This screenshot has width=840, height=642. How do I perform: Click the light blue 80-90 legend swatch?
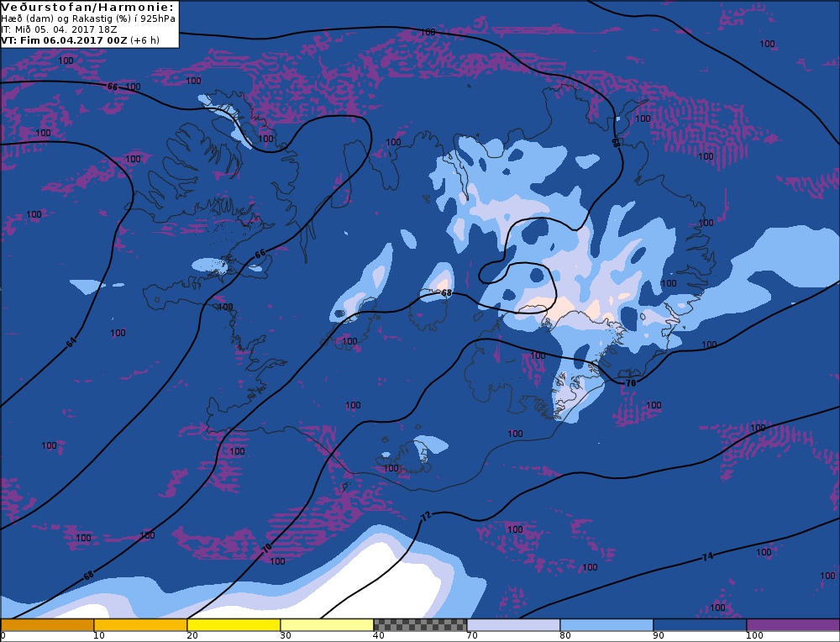pos(606,625)
